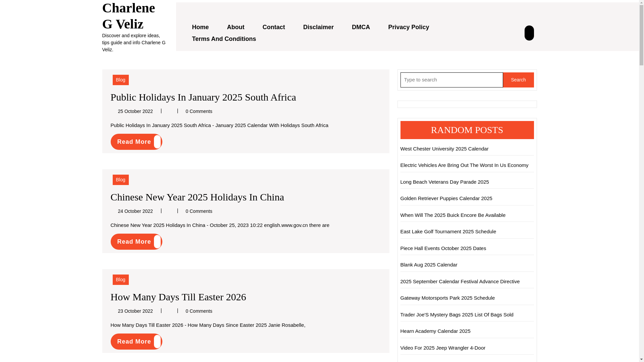The image size is (644, 362).
Task: Open Terms And Conditions page
Action: click(x=224, y=39)
